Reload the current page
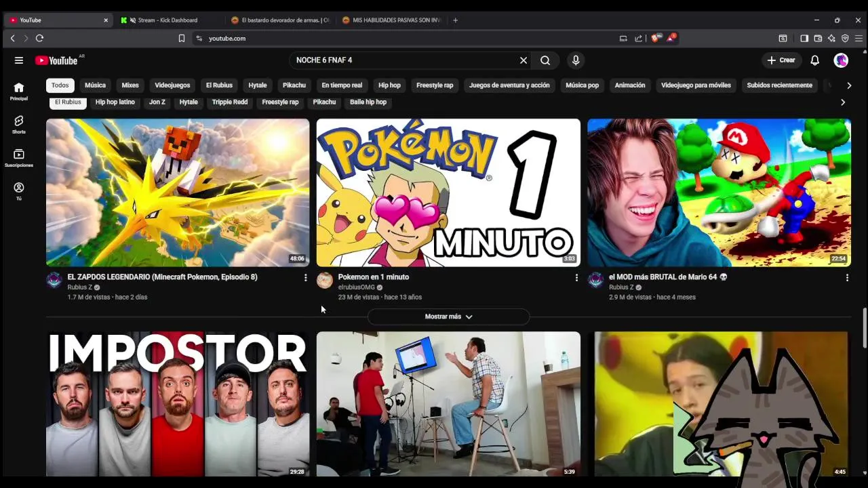Viewport: 868px width, 488px height. (x=39, y=39)
